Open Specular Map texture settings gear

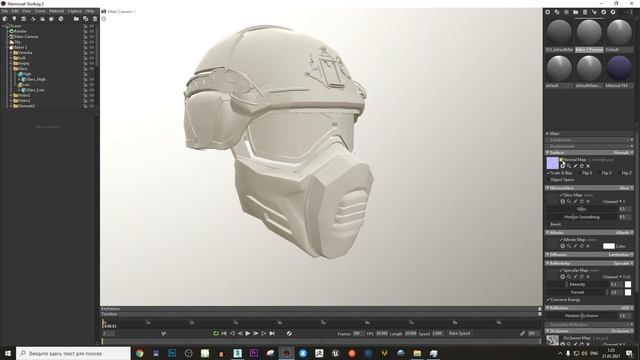[x=562, y=277]
